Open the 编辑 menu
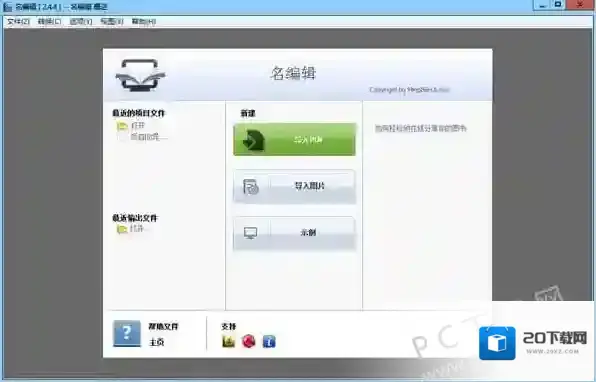This screenshot has width=596, height=382. 49,22
